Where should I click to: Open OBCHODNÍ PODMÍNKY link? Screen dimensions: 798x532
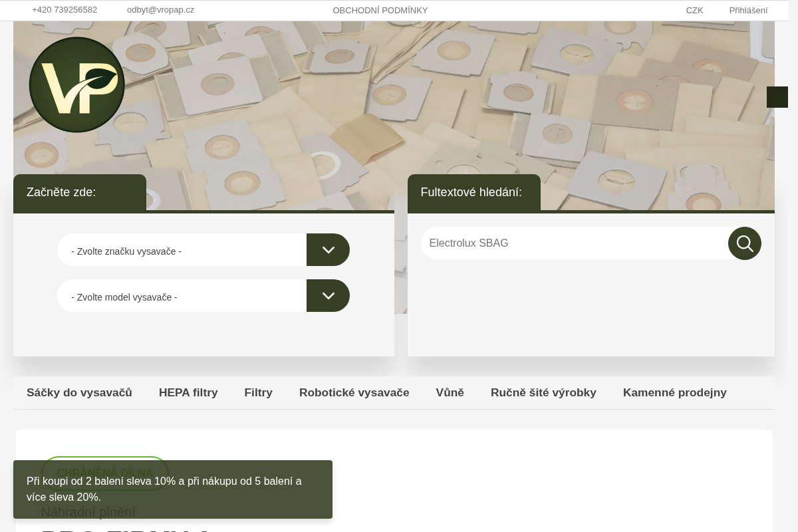pyautogui.click(x=380, y=11)
